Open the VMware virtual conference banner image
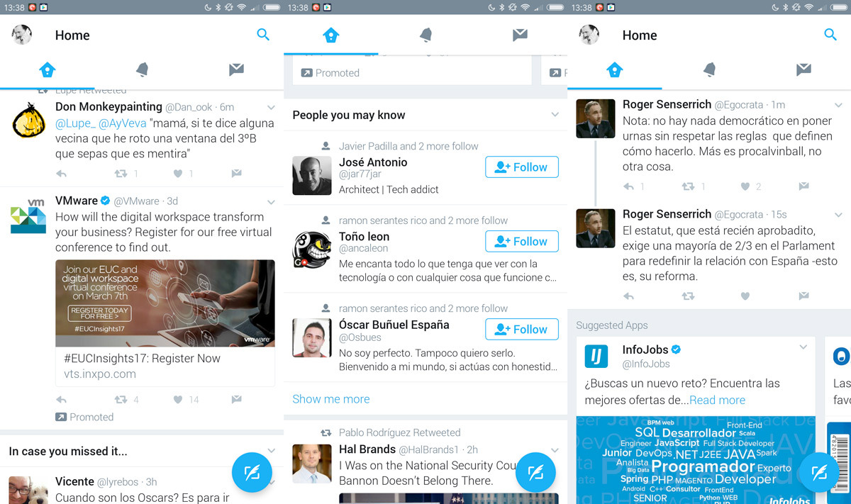The height and width of the screenshot is (504, 851). [165, 303]
